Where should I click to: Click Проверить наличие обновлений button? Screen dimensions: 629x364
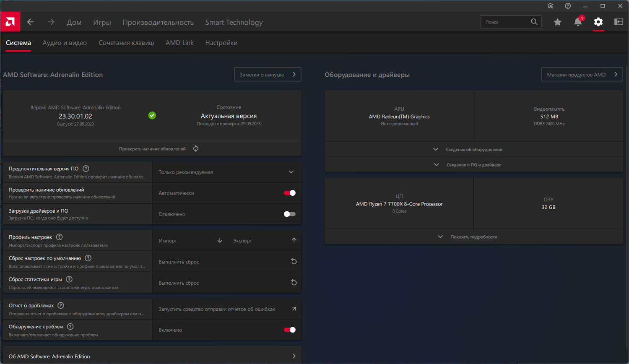[152, 148]
